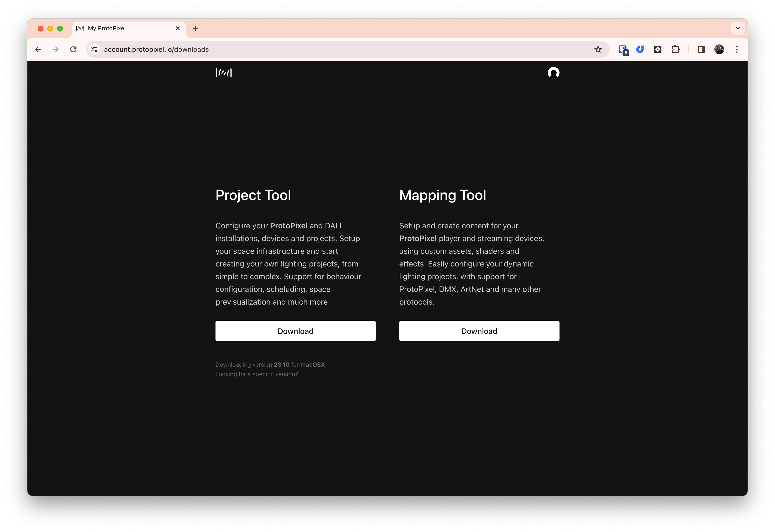Click the Chrome profile avatar picture
This screenshot has height=532, width=775.
point(719,49)
